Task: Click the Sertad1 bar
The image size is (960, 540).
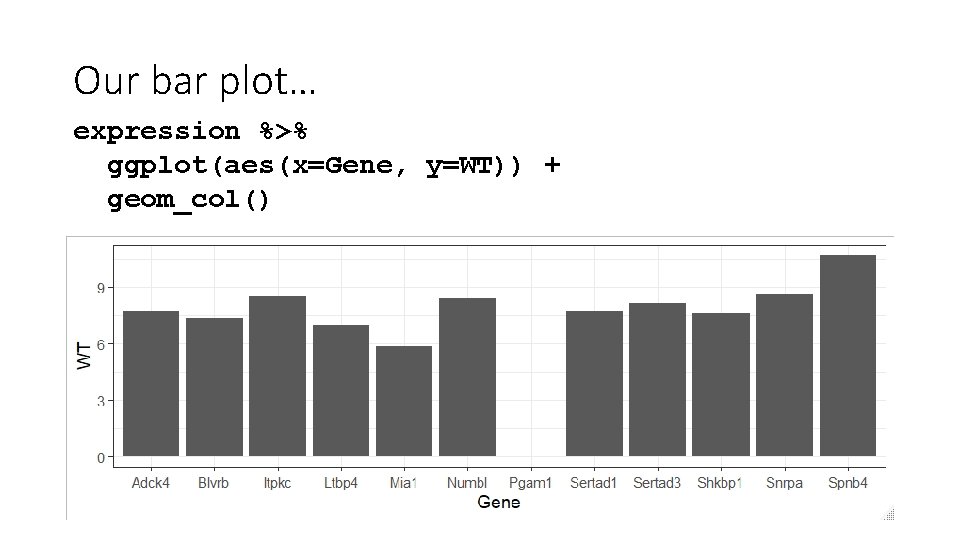Action: 594,383
